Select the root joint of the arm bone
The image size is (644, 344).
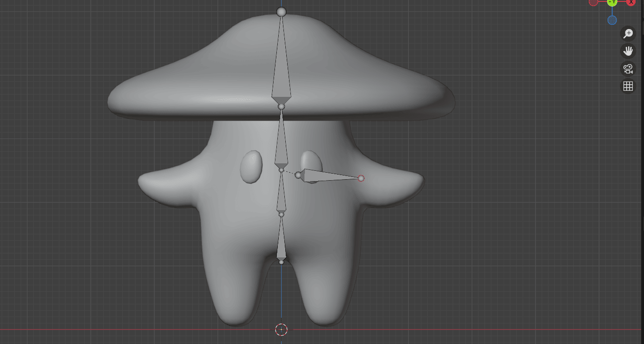coord(298,175)
